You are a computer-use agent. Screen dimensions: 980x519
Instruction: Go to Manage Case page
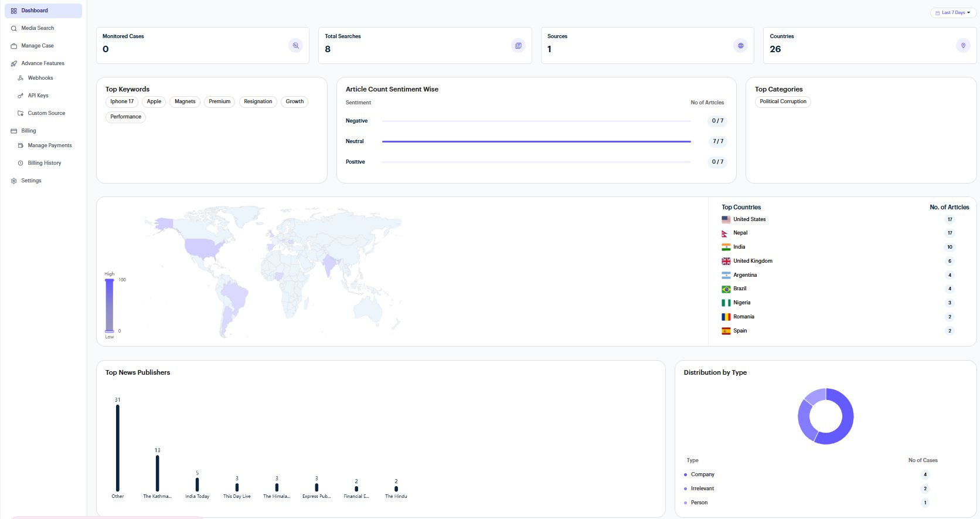click(x=37, y=46)
